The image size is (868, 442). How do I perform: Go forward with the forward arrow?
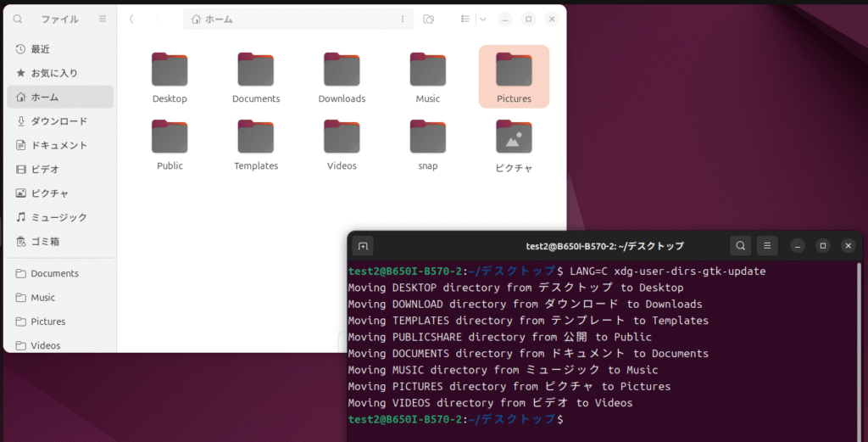click(x=157, y=19)
